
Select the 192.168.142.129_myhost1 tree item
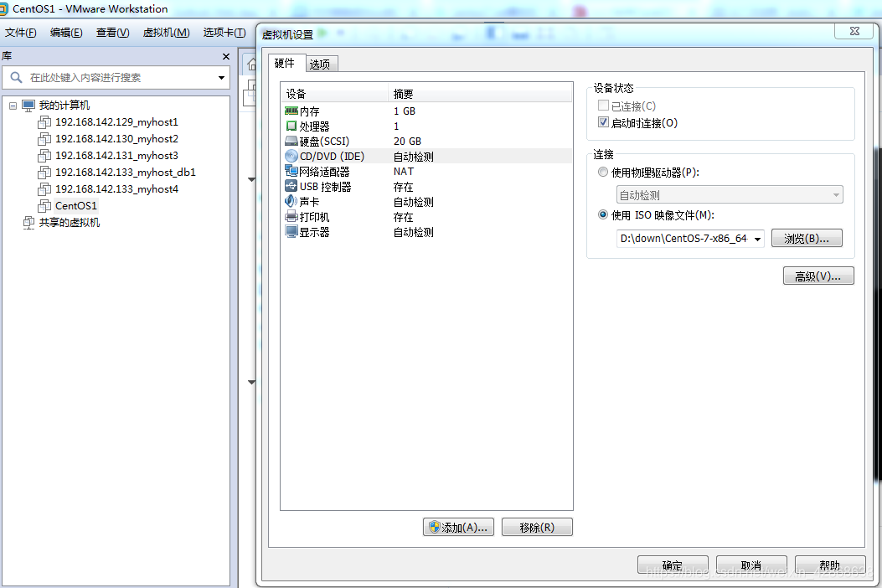pyautogui.click(x=116, y=122)
